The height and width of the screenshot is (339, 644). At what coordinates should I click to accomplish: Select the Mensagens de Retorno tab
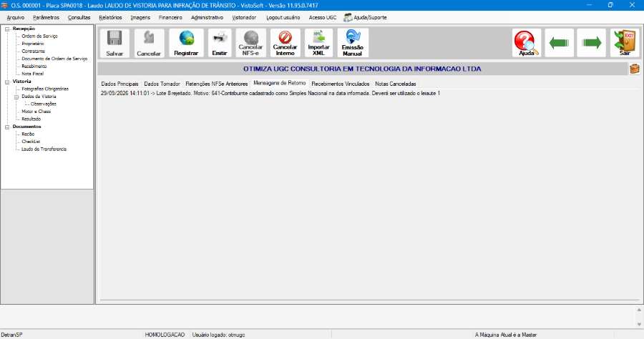(x=279, y=83)
